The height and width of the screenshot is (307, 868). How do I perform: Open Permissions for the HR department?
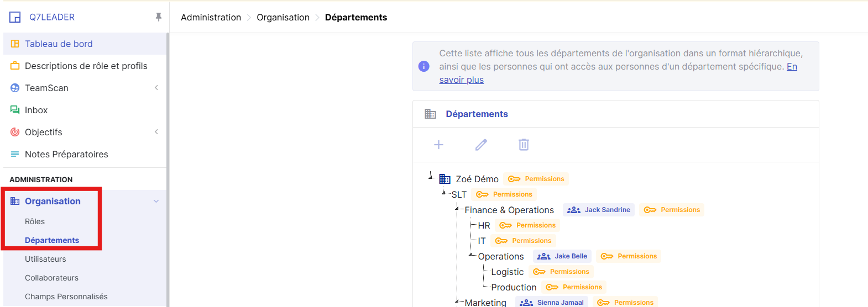point(529,225)
